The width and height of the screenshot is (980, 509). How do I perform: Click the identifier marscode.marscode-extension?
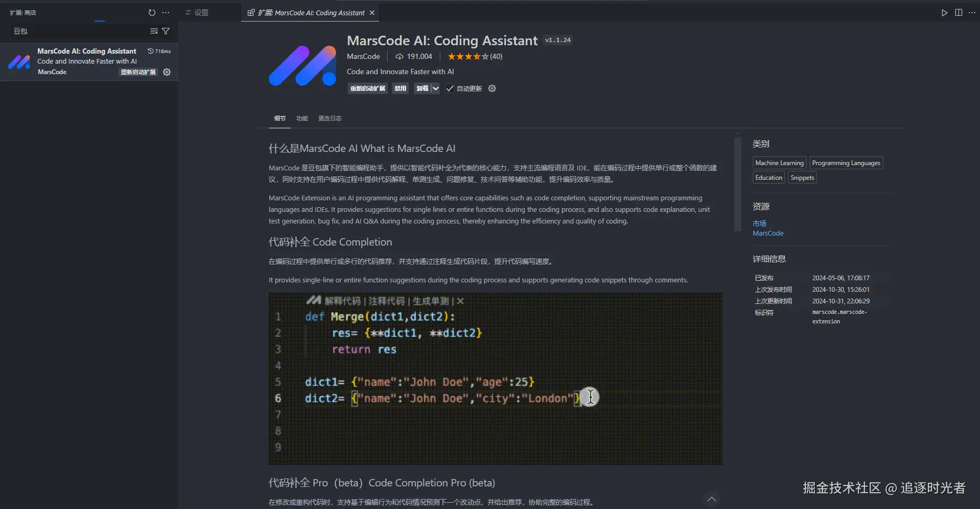pyautogui.click(x=840, y=317)
